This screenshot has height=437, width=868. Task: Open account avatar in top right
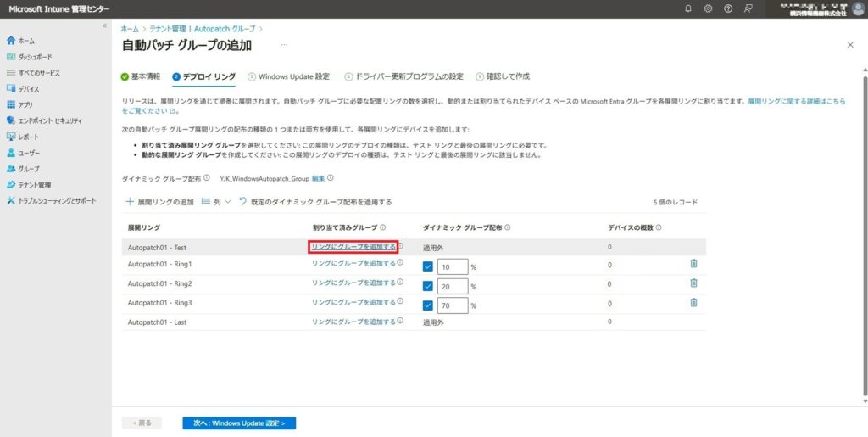pyautogui.click(x=858, y=8)
